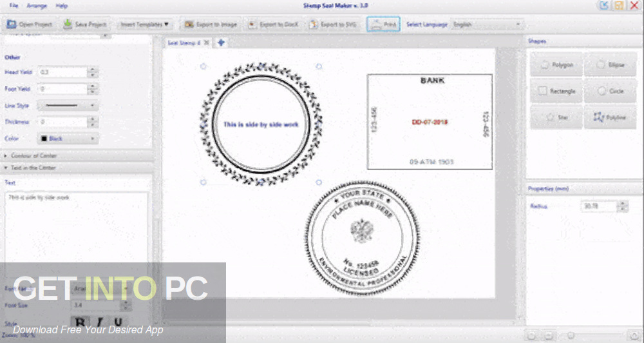Click the 'This is side by side work' stamp text

[261, 124]
